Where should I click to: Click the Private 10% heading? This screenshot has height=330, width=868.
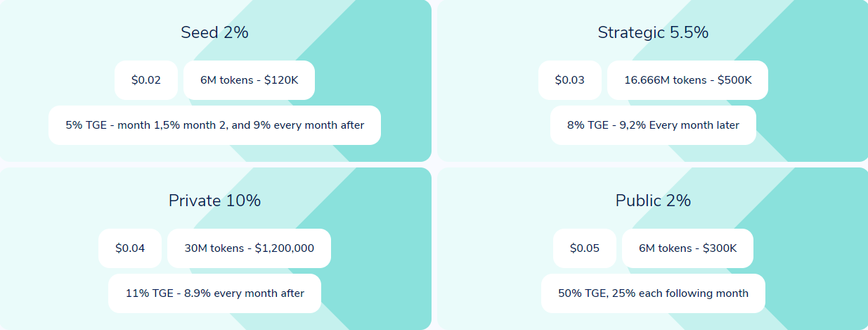(x=214, y=201)
